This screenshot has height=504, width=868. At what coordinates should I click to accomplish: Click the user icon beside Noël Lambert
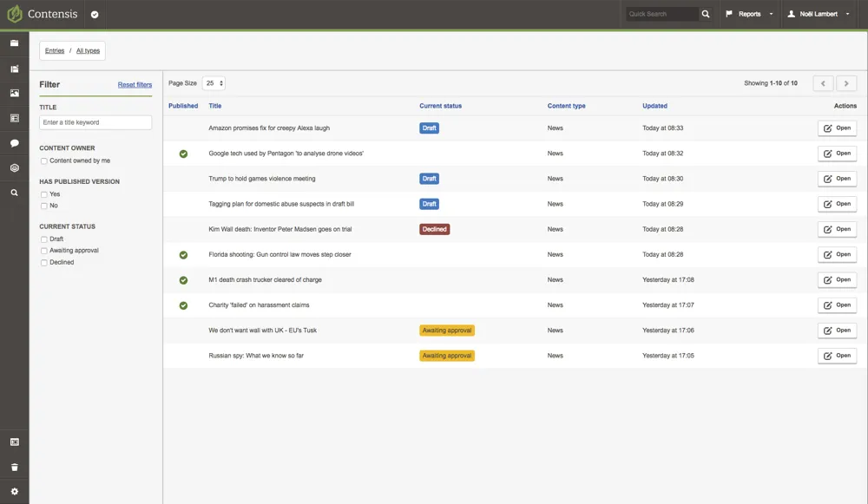tap(791, 14)
